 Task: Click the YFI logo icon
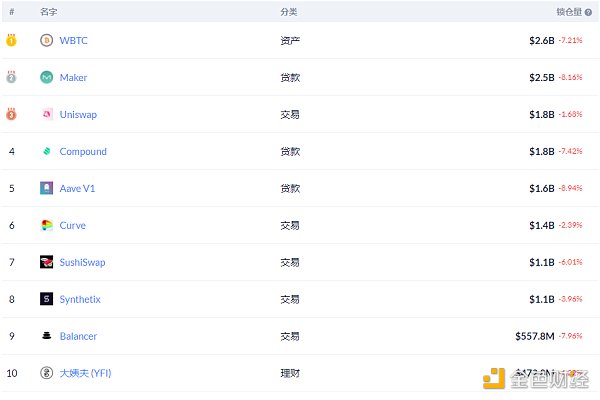coord(46,373)
